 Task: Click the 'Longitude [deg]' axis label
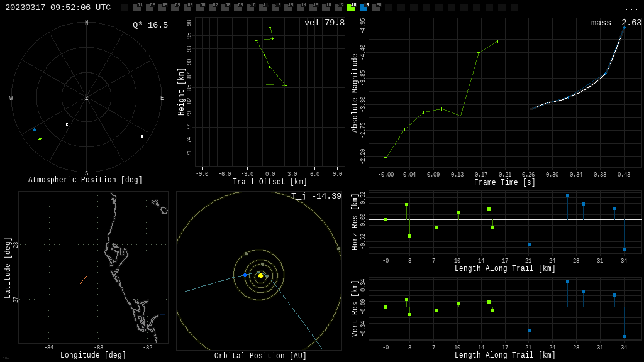[93, 355]
